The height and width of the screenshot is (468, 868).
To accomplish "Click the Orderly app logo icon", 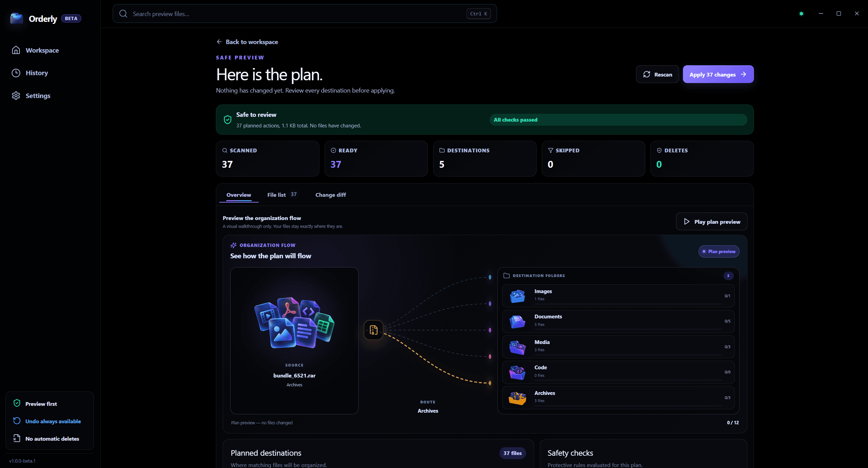I will (x=16, y=18).
